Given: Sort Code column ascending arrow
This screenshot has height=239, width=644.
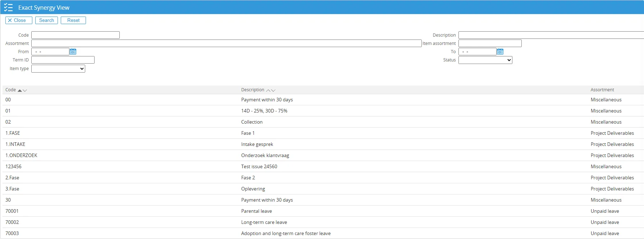Looking at the screenshot, I should [x=20, y=90].
